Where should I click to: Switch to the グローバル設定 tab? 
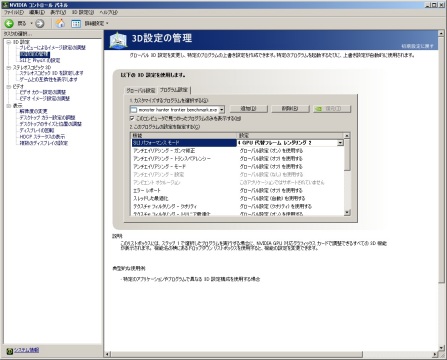tap(140, 91)
